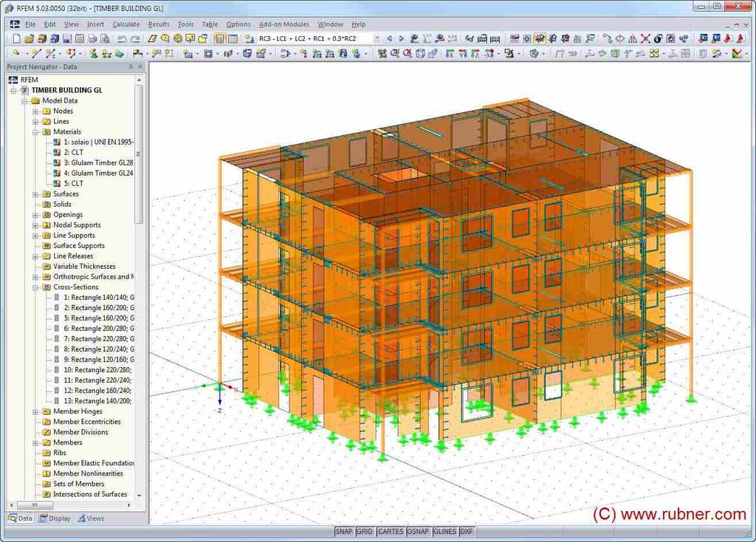
Task: Select the Line Supports tree item
Action: pos(74,236)
